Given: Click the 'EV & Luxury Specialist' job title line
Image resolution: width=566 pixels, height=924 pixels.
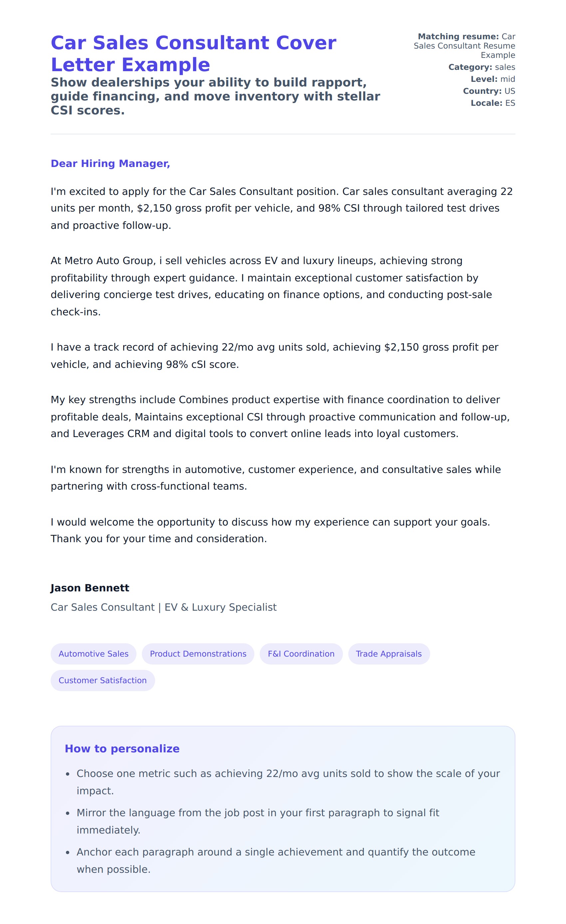Looking at the screenshot, I should click(164, 607).
